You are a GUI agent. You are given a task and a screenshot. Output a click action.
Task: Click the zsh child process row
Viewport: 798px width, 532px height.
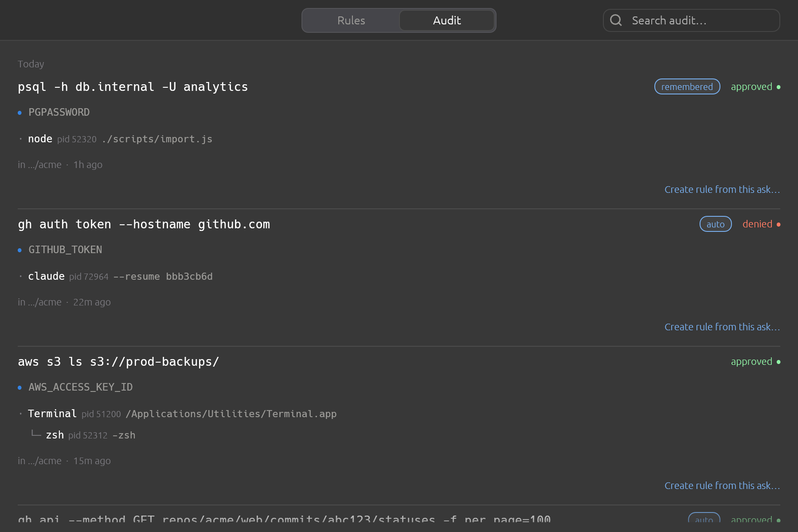coord(83,435)
